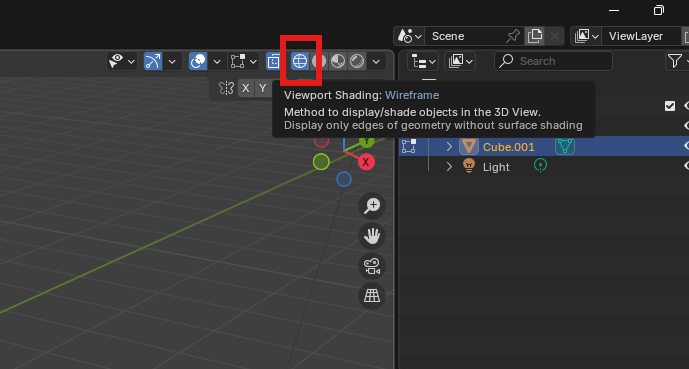Click the Cube.001 orange object icon
Image resolution: width=689 pixels, height=369 pixels.
click(x=469, y=146)
